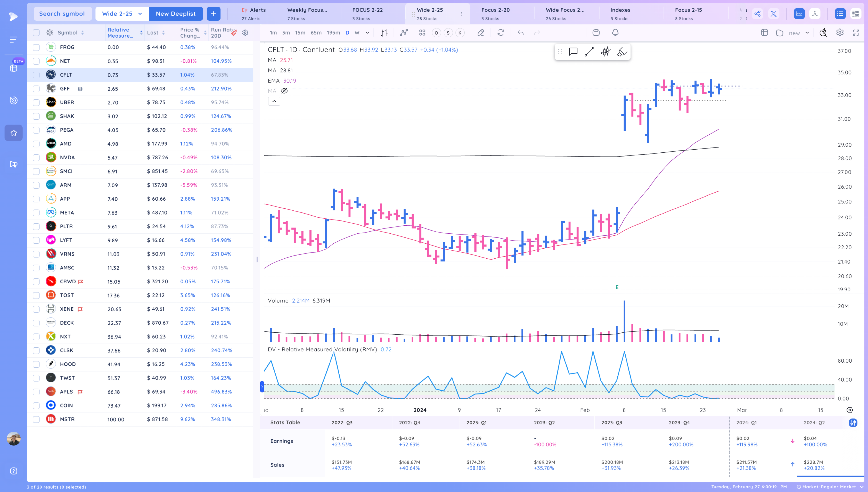Screen dimensions: 868x492
Task: Expand the collapsed RMV pane handle
Action: (262, 386)
